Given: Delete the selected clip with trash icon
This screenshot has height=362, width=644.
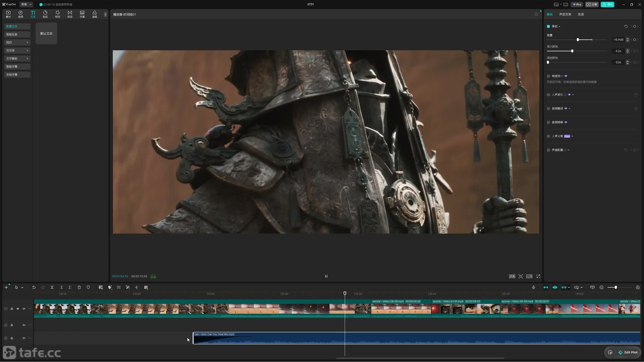Looking at the screenshot, I should click(x=79, y=287).
